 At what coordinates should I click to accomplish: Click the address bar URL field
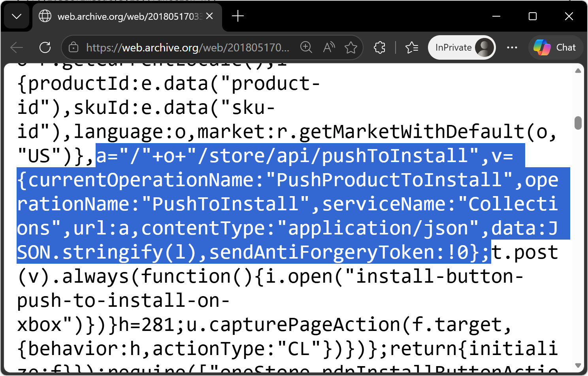click(188, 47)
